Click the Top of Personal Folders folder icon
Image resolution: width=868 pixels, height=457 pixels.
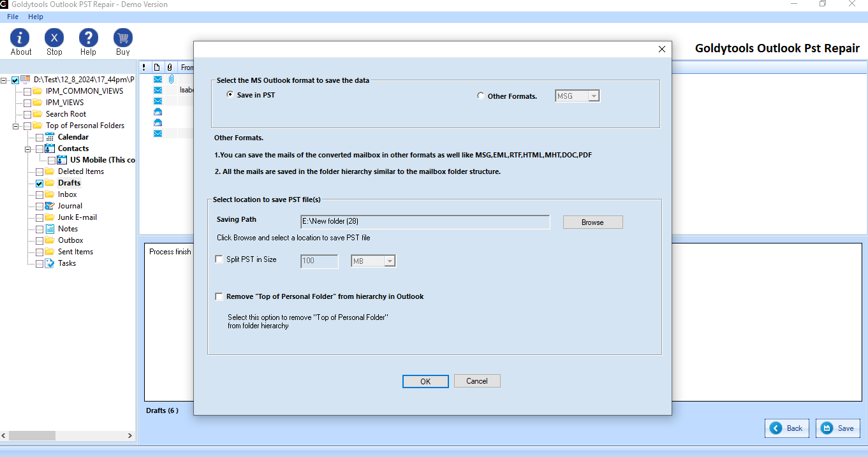[x=37, y=126]
